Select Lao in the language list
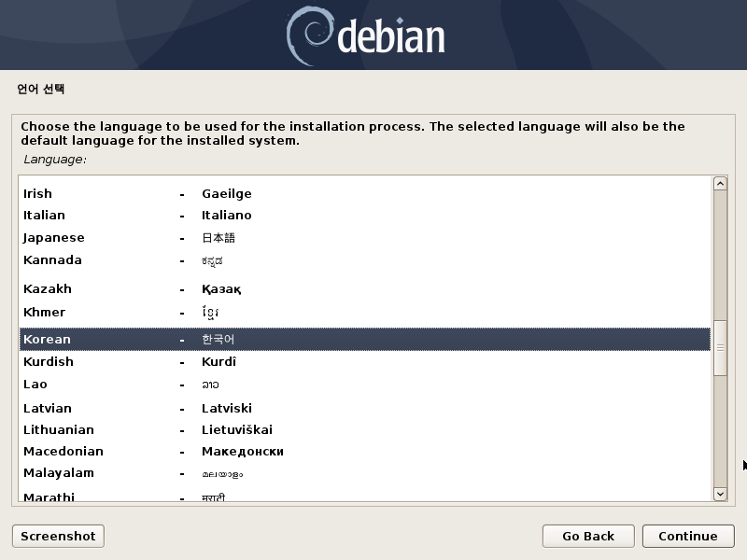Viewport: 747px width, 560px height. [x=365, y=385]
